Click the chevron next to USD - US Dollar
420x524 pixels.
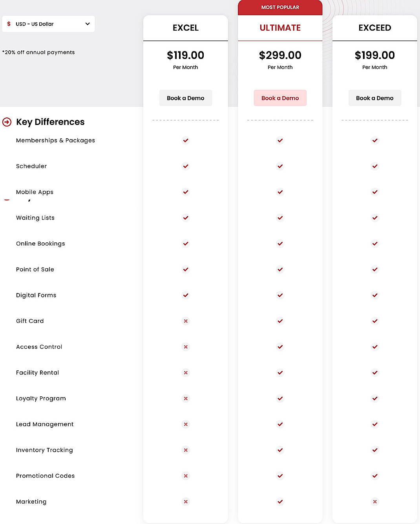87,24
